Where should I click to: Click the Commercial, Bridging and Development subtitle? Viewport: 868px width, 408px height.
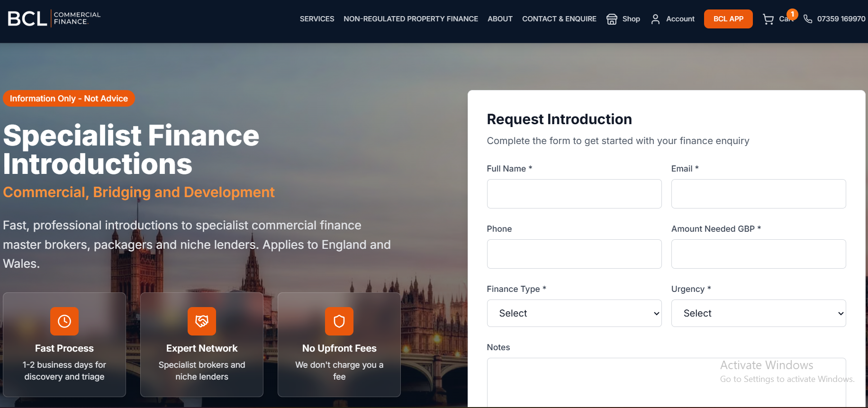[139, 192]
